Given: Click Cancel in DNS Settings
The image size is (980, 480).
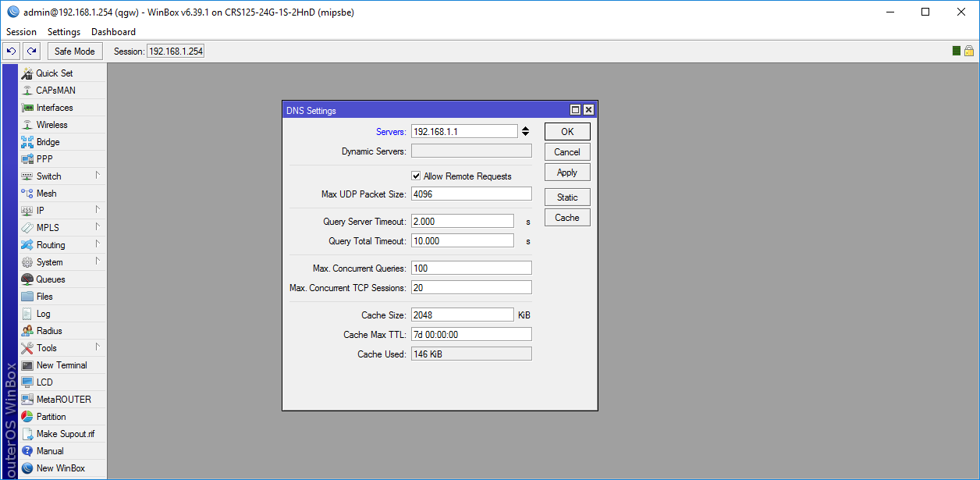Looking at the screenshot, I should pyautogui.click(x=567, y=152).
